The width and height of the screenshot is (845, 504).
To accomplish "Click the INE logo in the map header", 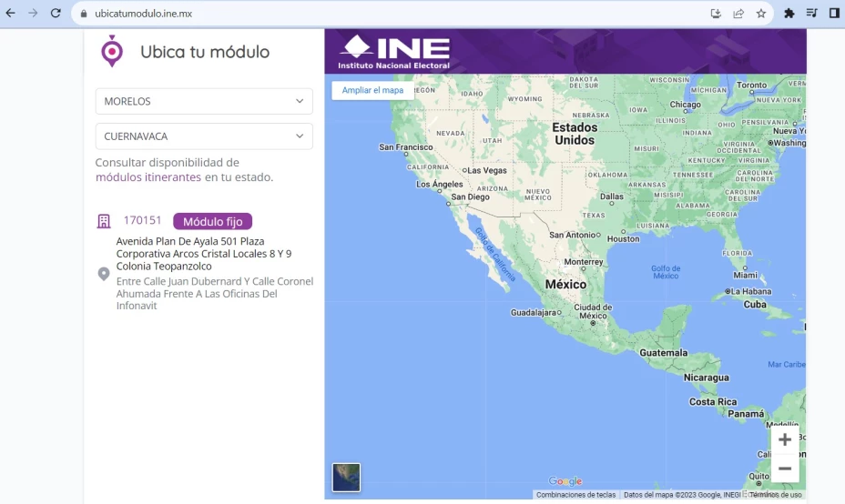I will (394, 51).
